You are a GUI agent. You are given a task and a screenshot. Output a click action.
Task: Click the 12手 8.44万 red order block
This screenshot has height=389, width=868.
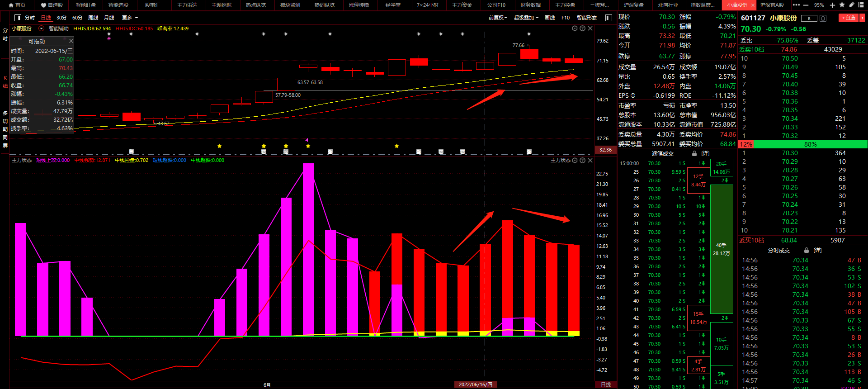tap(698, 180)
